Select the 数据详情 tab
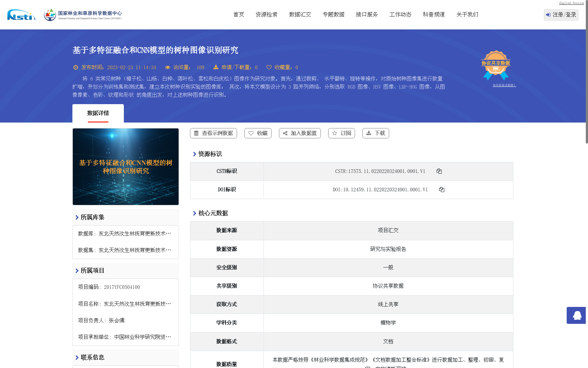 click(98, 114)
